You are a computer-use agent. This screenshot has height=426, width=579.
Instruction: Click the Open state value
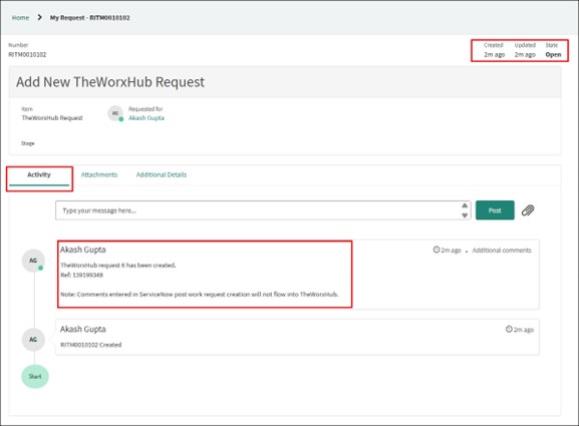click(x=553, y=55)
